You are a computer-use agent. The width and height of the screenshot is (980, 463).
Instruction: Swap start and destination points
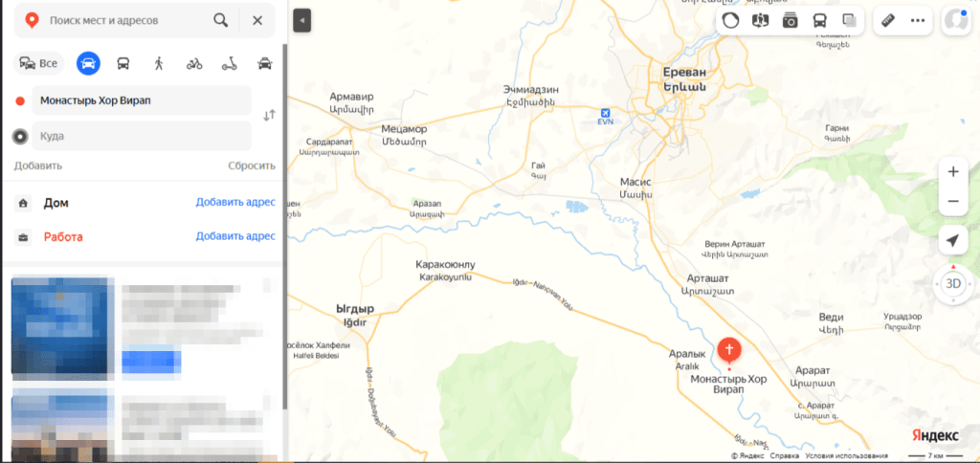tap(269, 116)
